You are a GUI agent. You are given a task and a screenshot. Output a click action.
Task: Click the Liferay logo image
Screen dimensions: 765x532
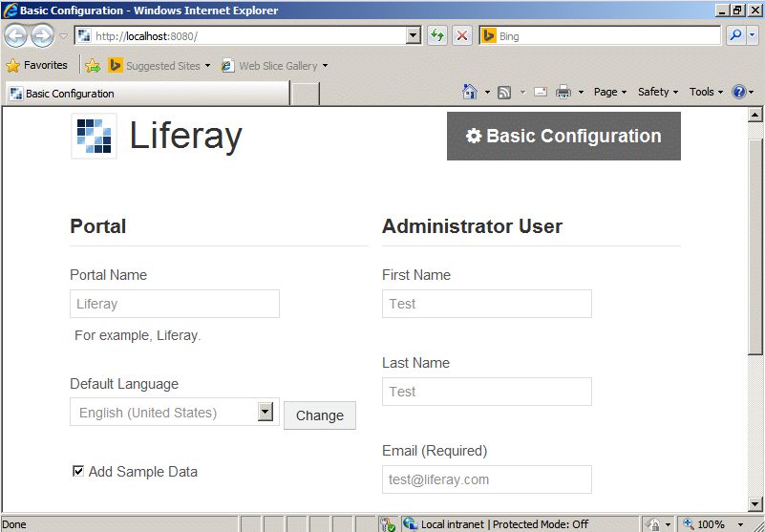pos(95,137)
